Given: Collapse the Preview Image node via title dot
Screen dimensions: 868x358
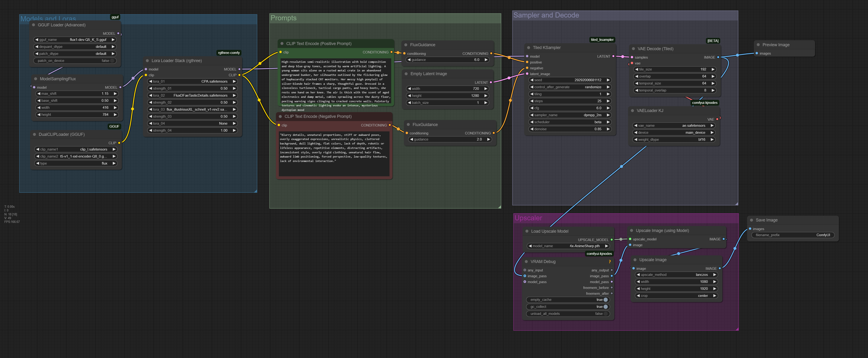Looking at the screenshot, I should 758,45.
